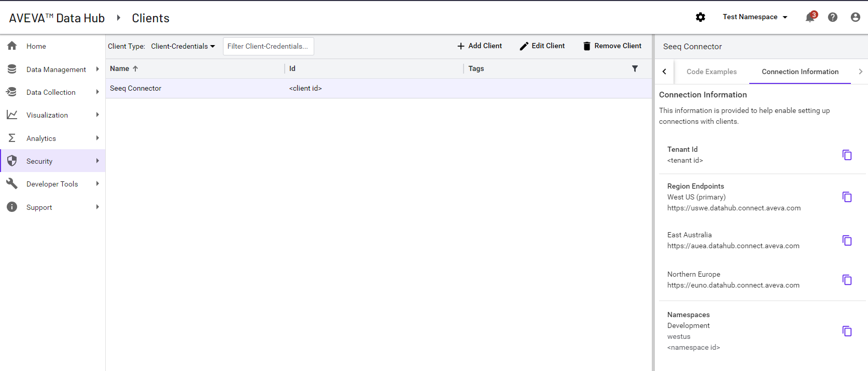Copy the East Australia endpoint URL

tap(847, 240)
